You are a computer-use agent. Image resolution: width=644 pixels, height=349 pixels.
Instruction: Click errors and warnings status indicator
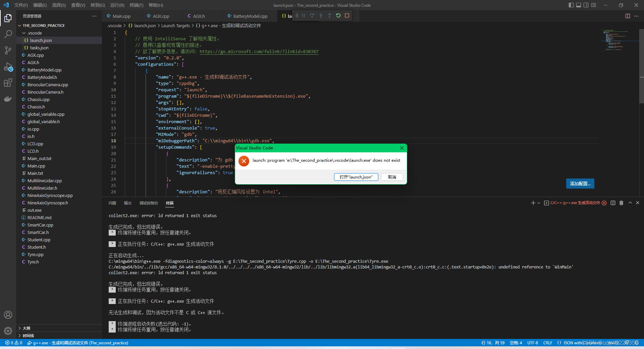pyautogui.click(x=14, y=343)
